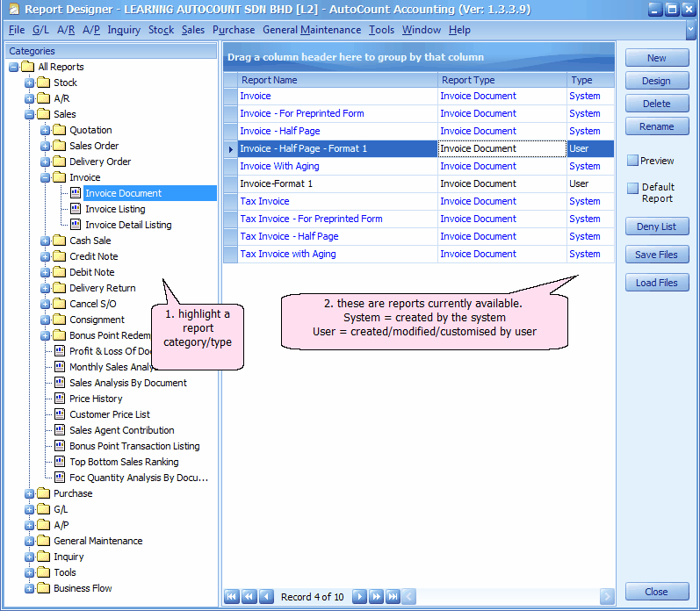Click the Deny List button

pyautogui.click(x=656, y=226)
